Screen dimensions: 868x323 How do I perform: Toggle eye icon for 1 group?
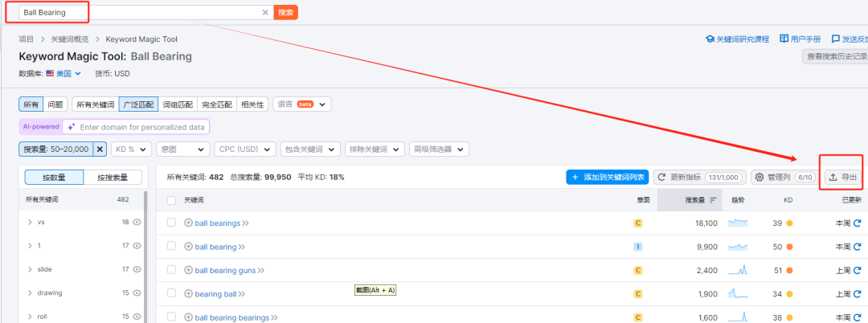(137, 246)
